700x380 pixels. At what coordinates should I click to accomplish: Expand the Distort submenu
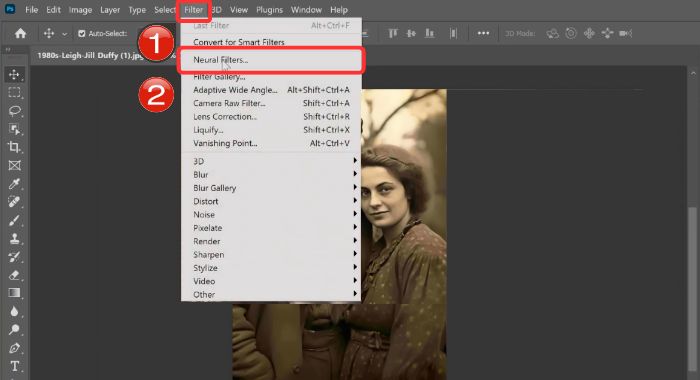pos(271,201)
